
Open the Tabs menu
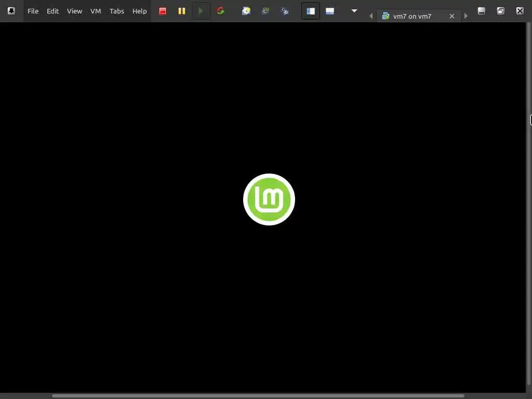[117, 11]
